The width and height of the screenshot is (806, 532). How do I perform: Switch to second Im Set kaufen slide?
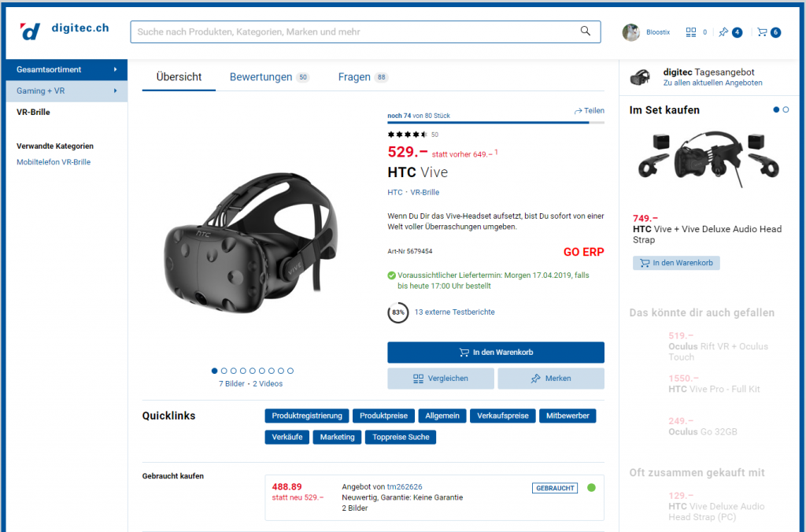click(x=785, y=109)
